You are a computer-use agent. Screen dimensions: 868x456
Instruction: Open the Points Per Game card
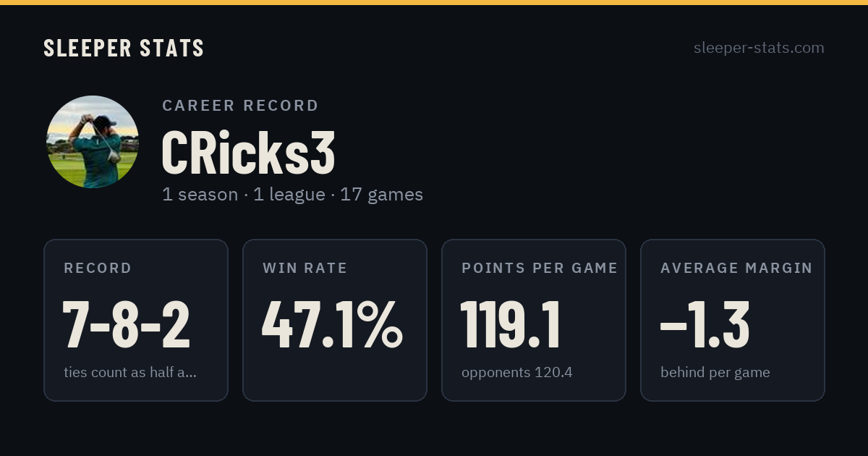pyautogui.click(x=534, y=320)
